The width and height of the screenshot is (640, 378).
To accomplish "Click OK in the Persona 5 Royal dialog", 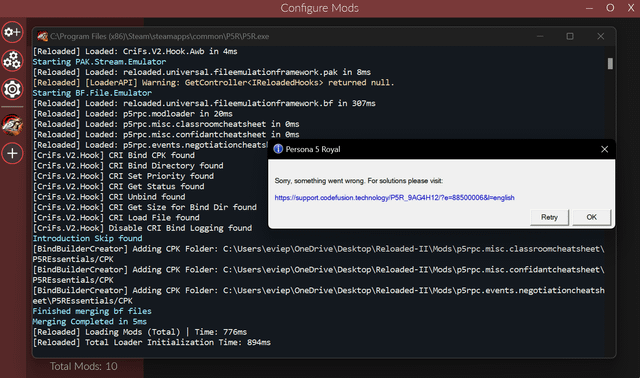I will click(x=591, y=217).
